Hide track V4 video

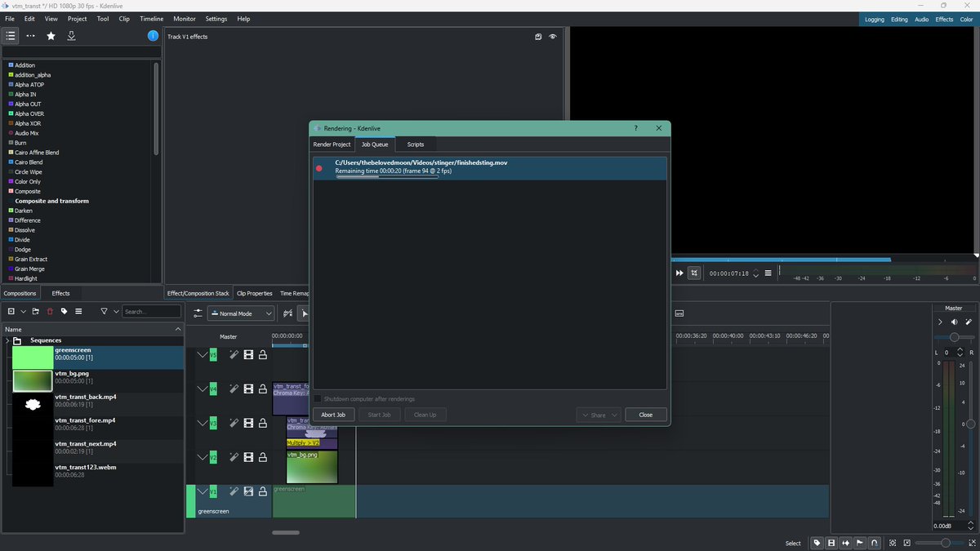coord(248,389)
